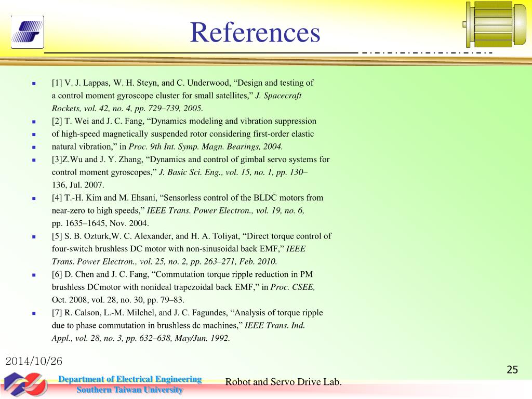The image size is (532, 399).
Task: Click 'Rockets, vol. 42, no. 4' line
Action: coord(127,109)
